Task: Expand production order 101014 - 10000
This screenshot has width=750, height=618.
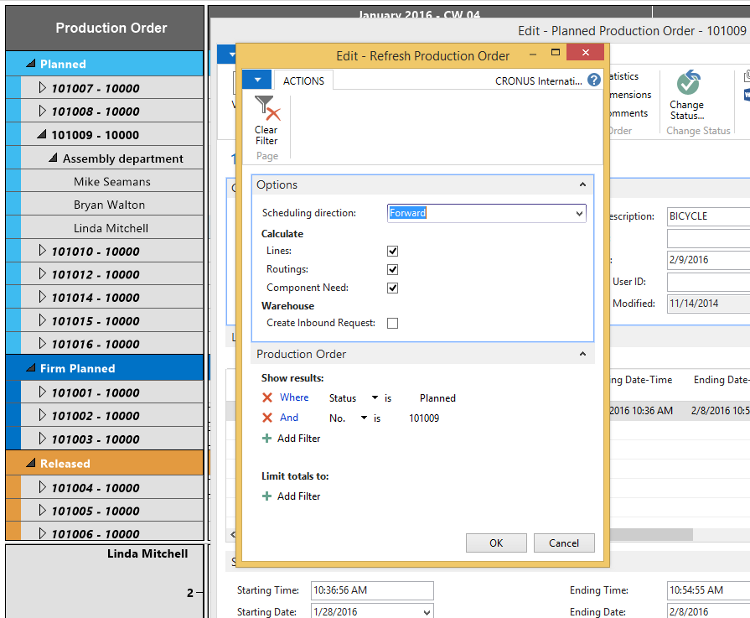Action: point(42,297)
